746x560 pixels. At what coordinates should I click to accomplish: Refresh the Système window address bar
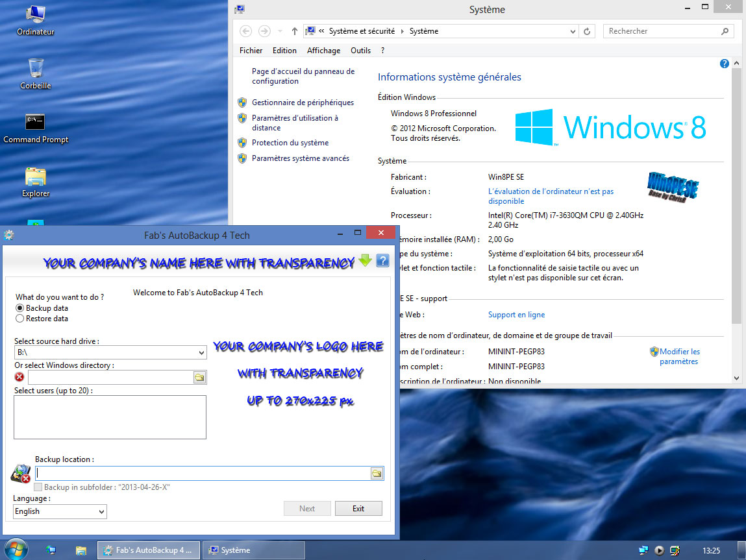click(587, 31)
